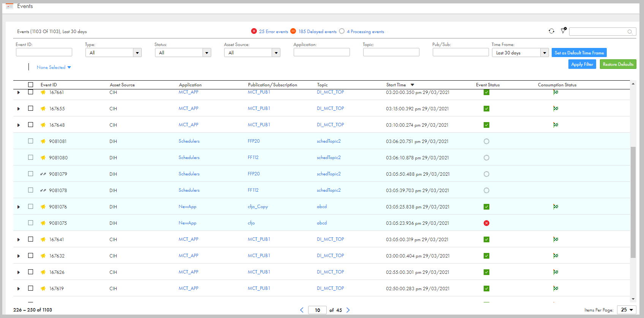This screenshot has width=644, height=318.
Task: Check the box for event 167632
Action: [x=31, y=255]
